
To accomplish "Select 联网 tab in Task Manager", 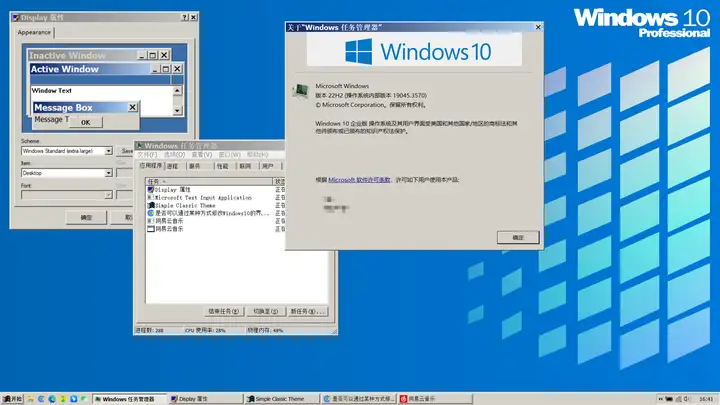I will pyautogui.click(x=246, y=166).
